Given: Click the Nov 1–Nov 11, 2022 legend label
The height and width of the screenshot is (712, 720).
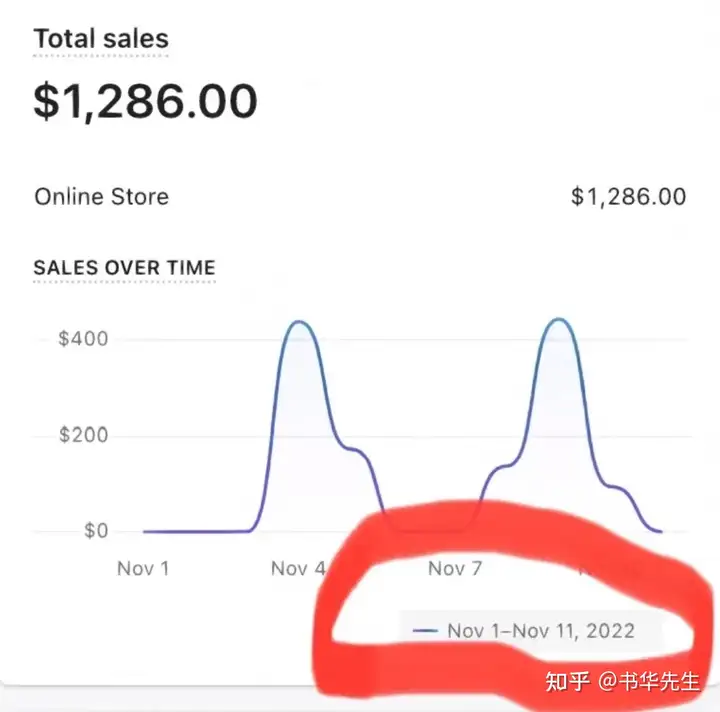Looking at the screenshot, I should (x=541, y=631).
